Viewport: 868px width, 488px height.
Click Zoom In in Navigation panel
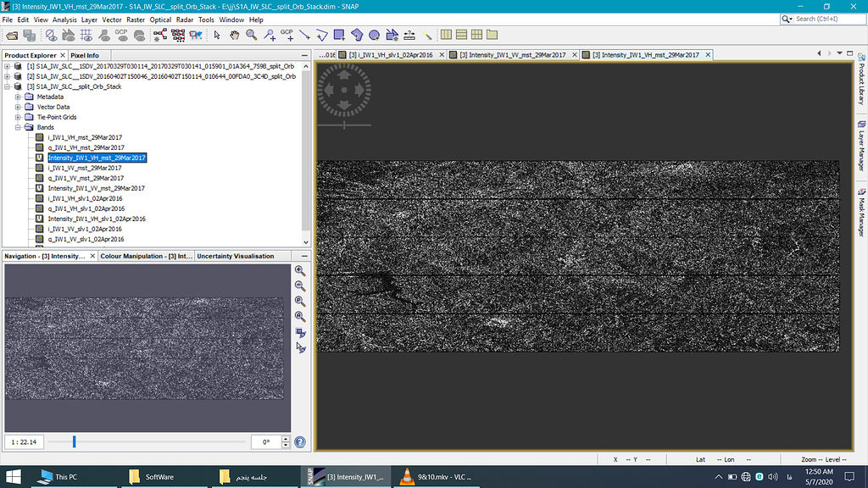point(300,270)
